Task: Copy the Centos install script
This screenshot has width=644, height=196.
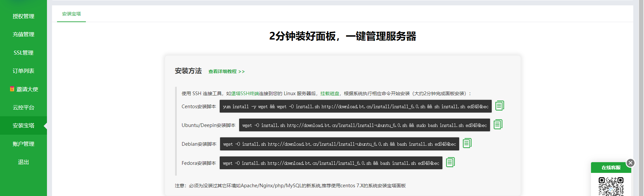Action: [500, 106]
